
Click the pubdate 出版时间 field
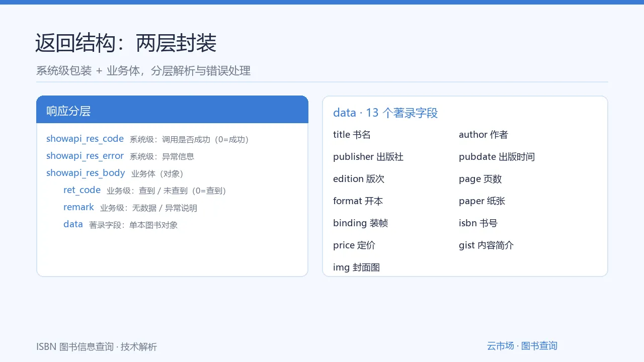[x=497, y=157]
